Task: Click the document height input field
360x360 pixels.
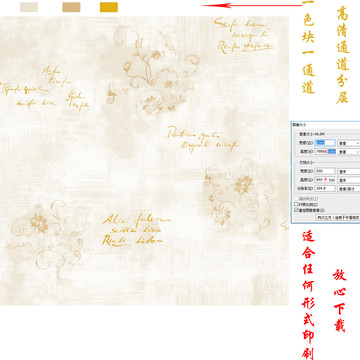Action: click(325, 180)
